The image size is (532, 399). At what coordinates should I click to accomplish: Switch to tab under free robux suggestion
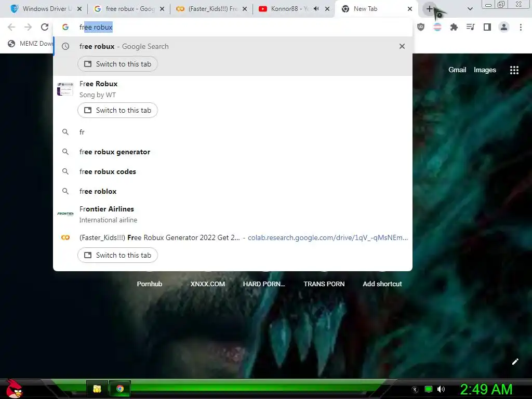click(117, 64)
